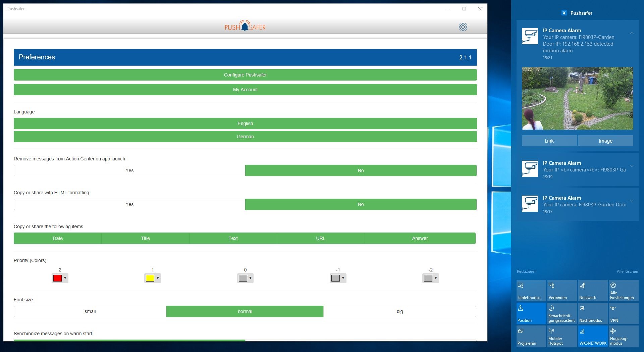Click the yellow priority 1 color swatch
644x352 pixels.
(x=150, y=278)
